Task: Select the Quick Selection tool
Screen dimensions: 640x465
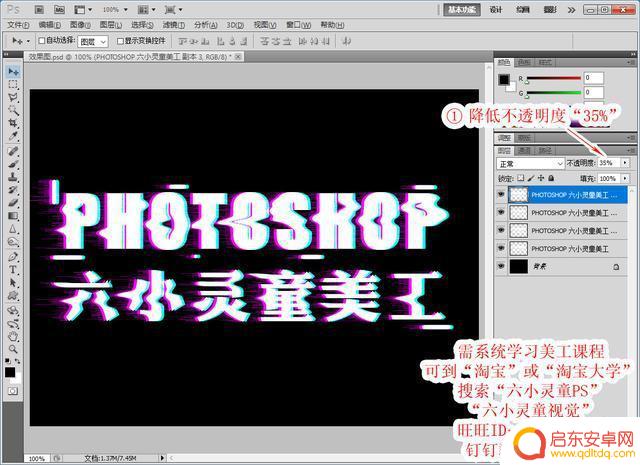Action: pos(13,110)
